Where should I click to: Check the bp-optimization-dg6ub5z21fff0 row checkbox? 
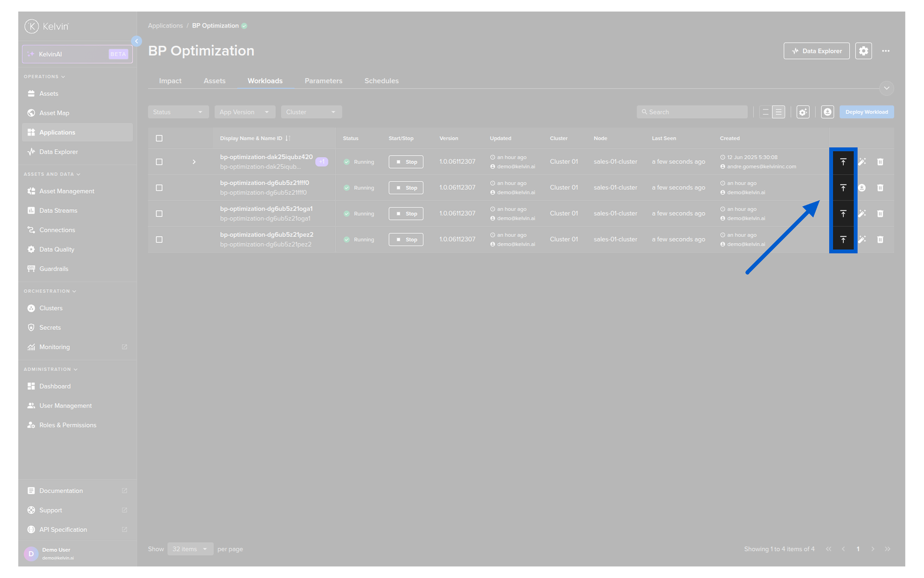point(159,188)
